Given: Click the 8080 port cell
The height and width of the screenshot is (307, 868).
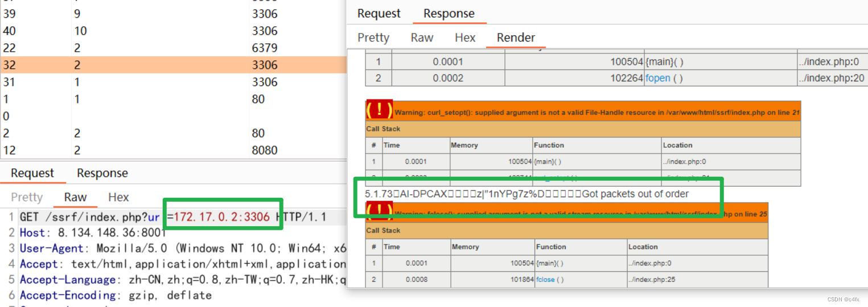Looking at the screenshot, I should [x=265, y=150].
